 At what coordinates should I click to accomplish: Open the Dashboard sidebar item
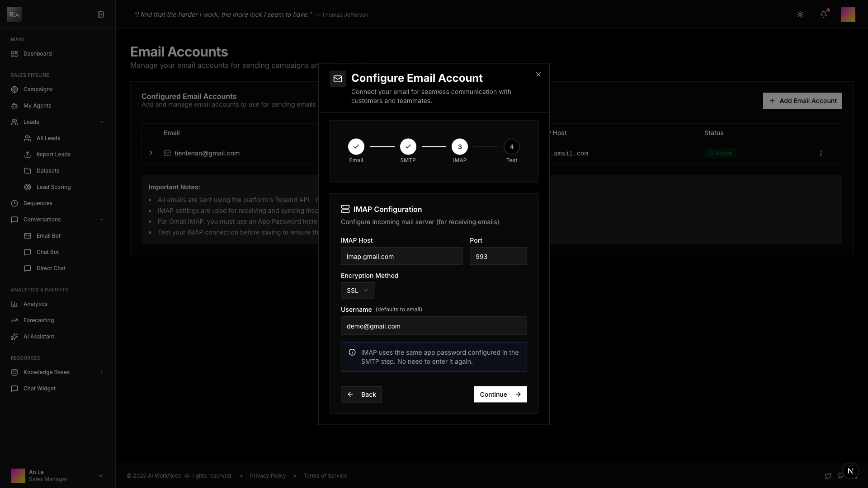[38, 54]
